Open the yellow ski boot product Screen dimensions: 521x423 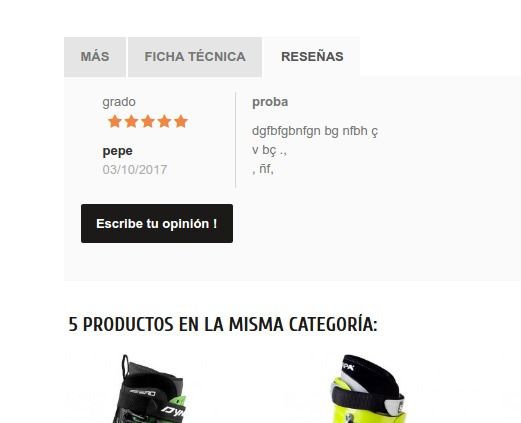(368, 389)
